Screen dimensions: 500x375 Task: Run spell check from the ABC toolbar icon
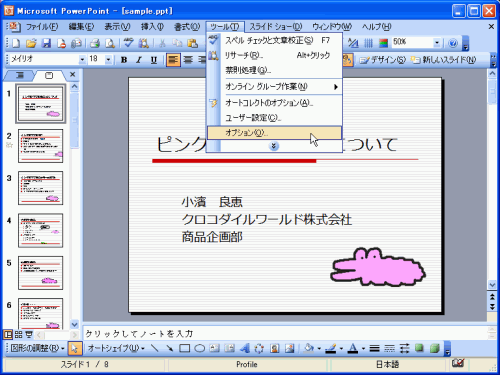(128, 43)
